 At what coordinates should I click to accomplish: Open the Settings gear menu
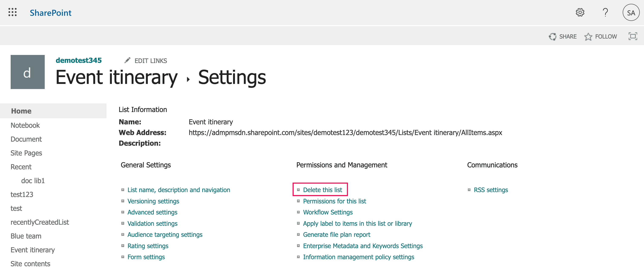(580, 13)
